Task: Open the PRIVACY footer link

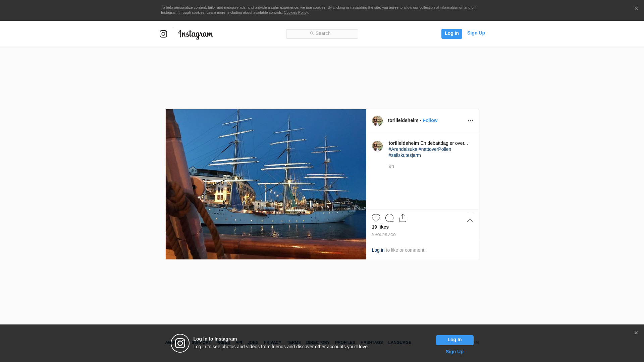Action: (x=272, y=343)
